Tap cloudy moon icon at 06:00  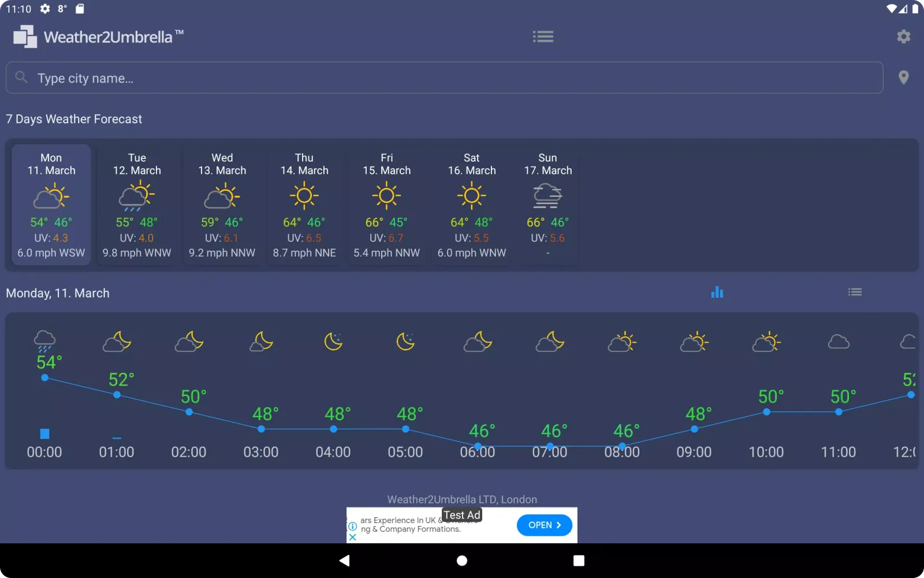click(x=478, y=342)
